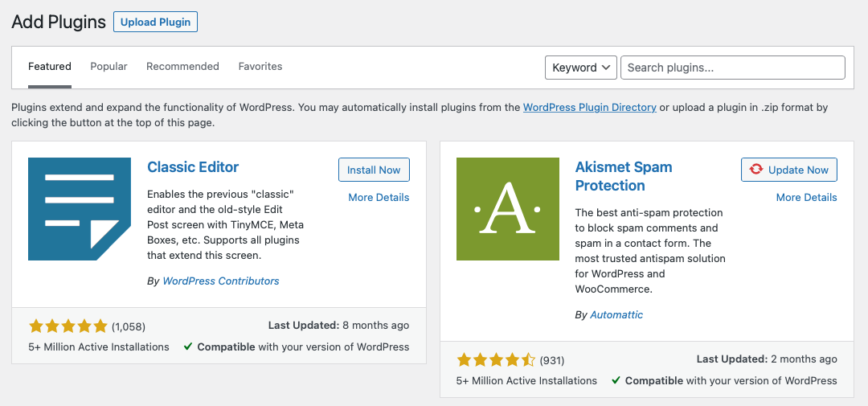Switch to the Recommended tab

(182, 67)
